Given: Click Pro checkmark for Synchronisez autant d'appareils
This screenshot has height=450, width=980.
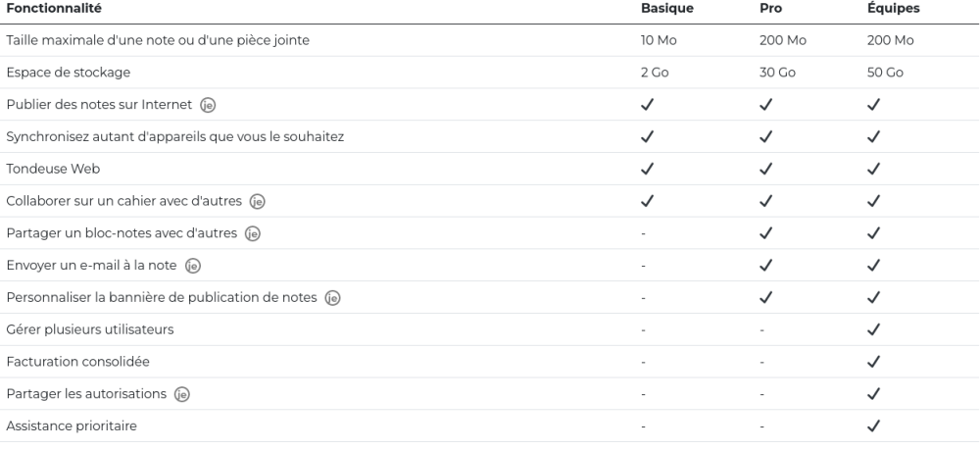Looking at the screenshot, I should pyautogui.click(x=765, y=136).
